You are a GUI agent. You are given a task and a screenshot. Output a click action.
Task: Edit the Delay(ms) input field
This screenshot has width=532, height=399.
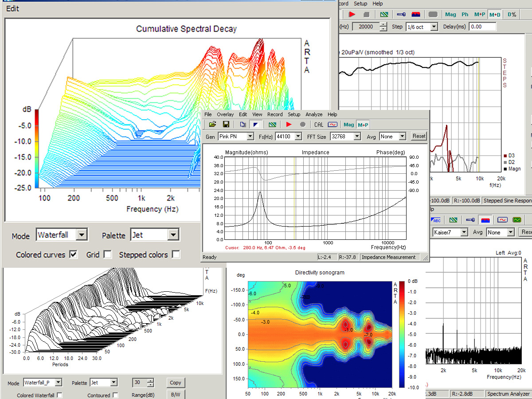click(x=483, y=26)
